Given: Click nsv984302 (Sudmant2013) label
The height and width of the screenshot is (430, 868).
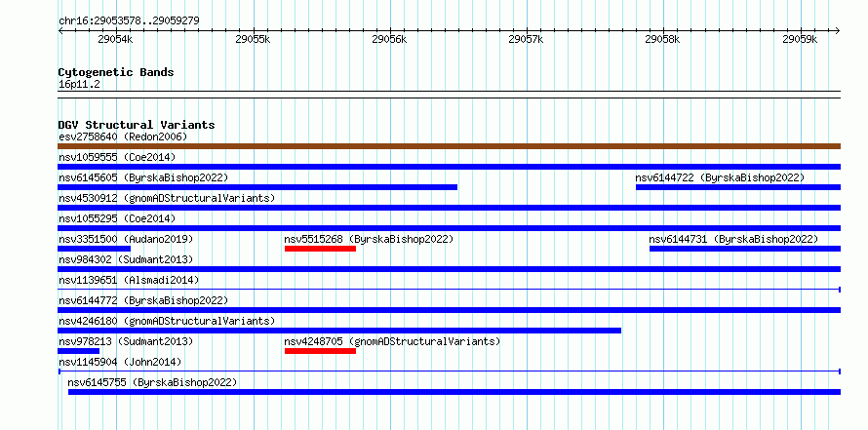Looking at the screenshot, I should 126,259.
